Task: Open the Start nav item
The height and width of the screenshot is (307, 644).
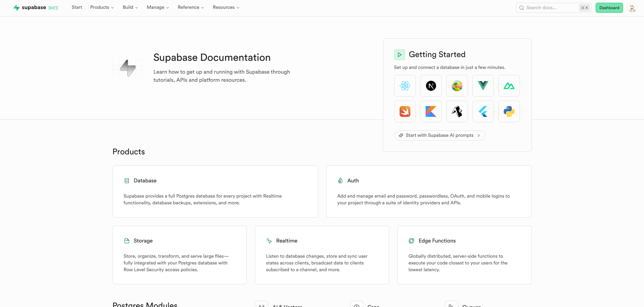Action: tap(77, 7)
